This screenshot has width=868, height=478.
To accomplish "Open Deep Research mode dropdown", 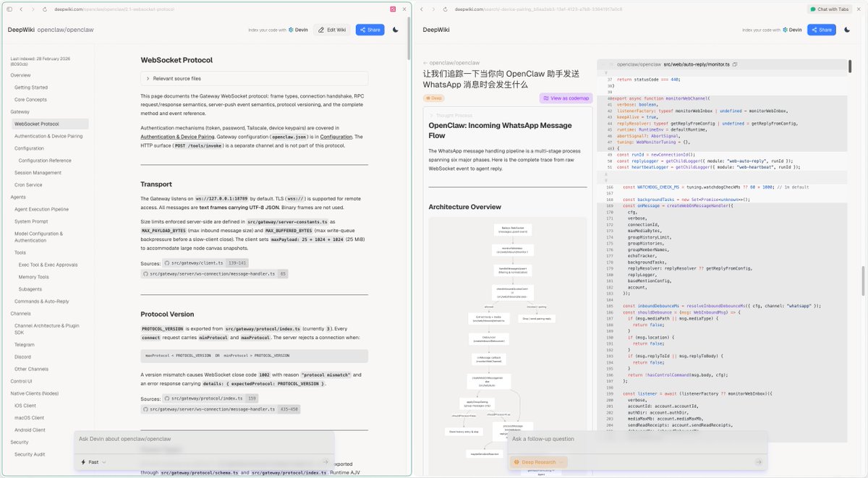I will pos(539,461).
